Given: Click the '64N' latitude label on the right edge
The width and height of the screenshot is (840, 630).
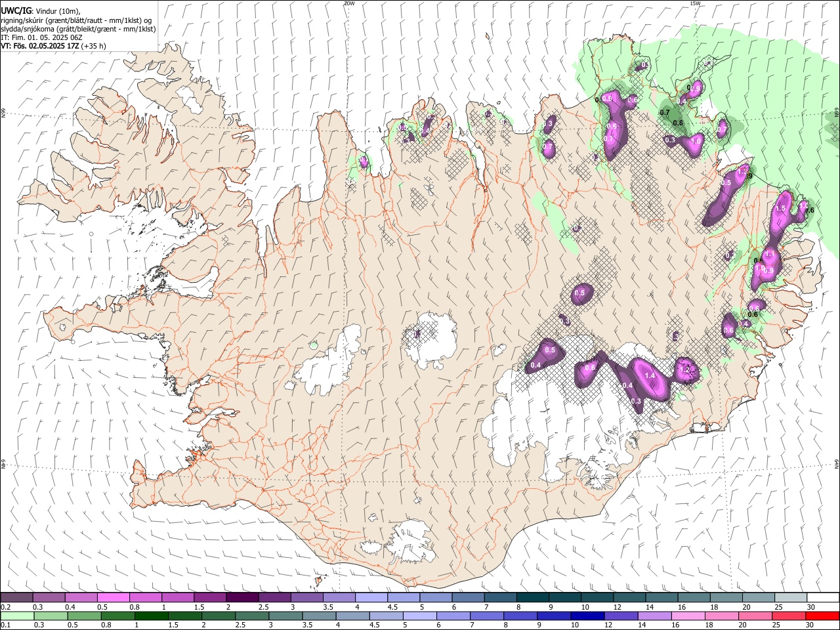Looking at the screenshot, I should coord(837,463).
